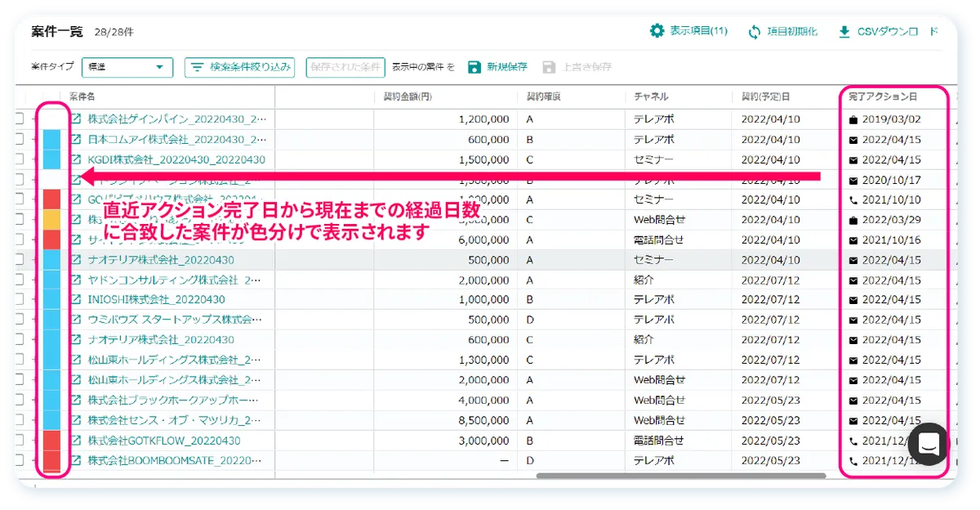
Task: Tick the checkbox for 株式会社ゲインバイン row
Action: [x=18, y=119]
